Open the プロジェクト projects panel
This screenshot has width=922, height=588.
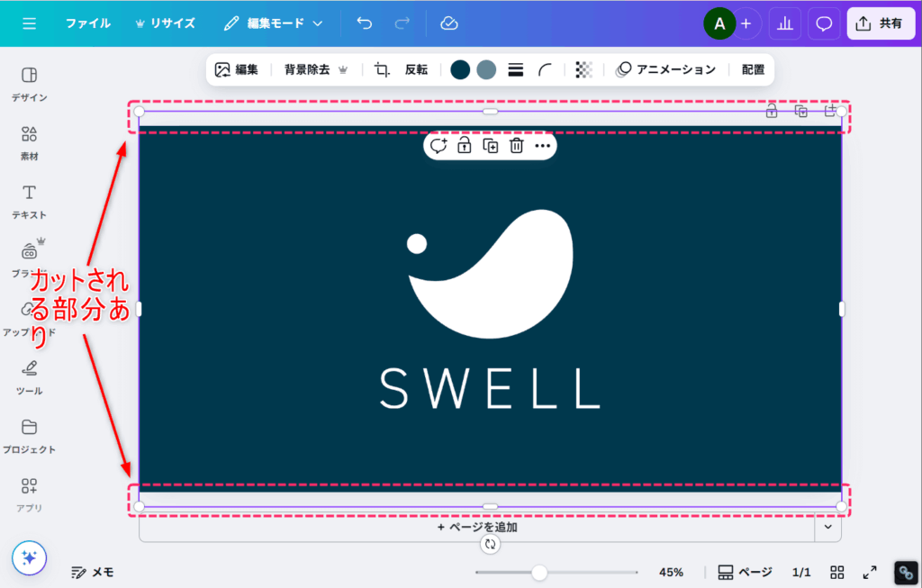(x=30, y=437)
